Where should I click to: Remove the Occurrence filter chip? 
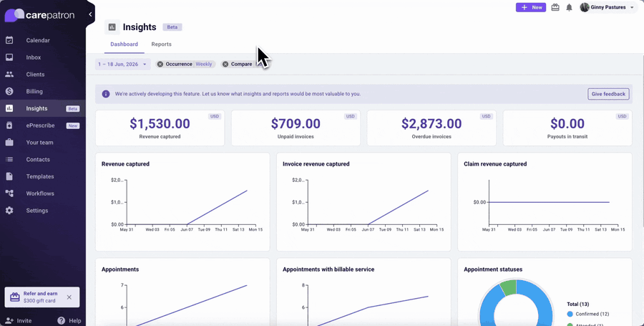160,64
